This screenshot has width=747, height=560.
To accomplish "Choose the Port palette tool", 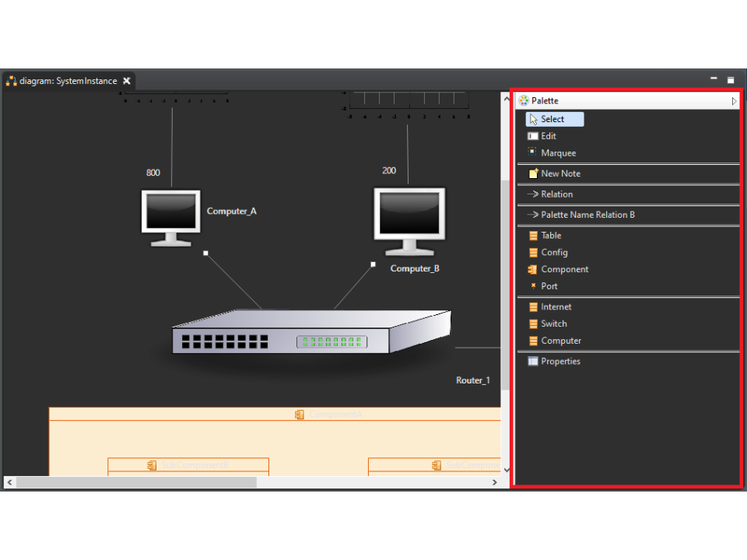I will (x=549, y=286).
